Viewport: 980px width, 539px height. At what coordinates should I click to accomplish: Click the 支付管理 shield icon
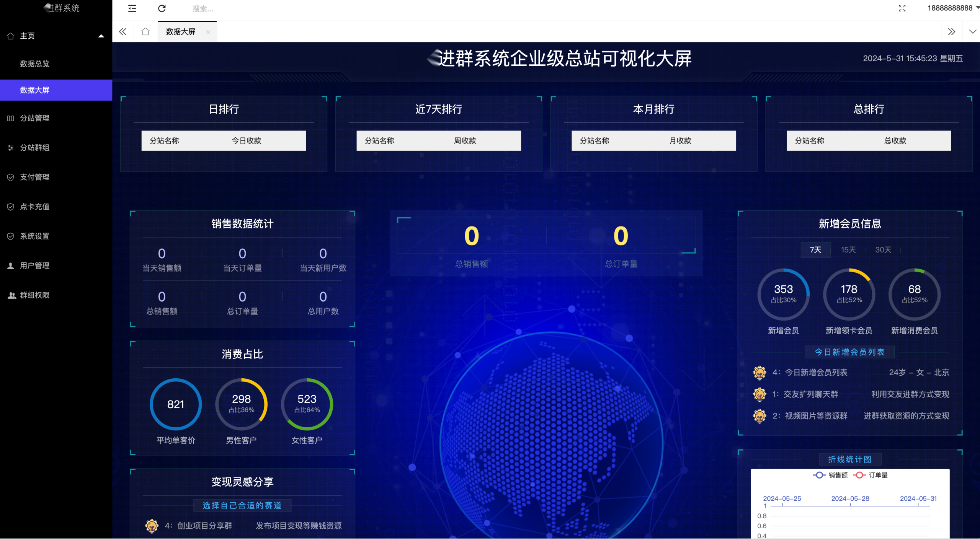pos(11,177)
